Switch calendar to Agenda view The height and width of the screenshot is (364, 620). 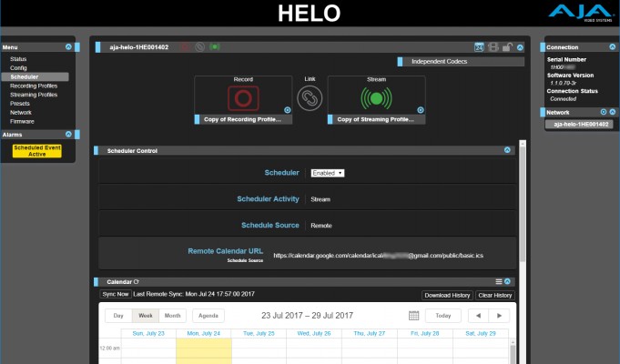pyautogui.click(x=208, y=316)
